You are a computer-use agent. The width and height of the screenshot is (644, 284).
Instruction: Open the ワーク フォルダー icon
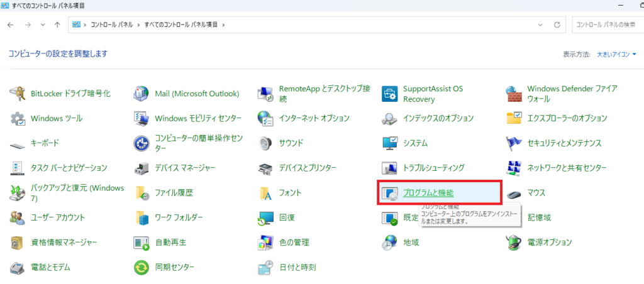(x=142, y=217)
